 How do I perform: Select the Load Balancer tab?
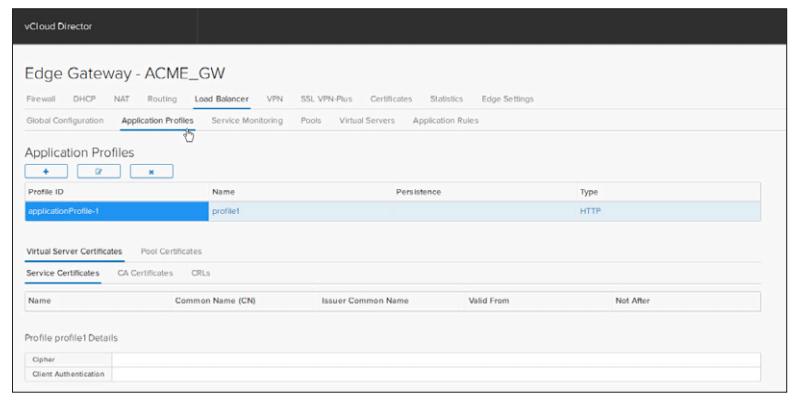pyautogui.click(x=221, y=99)
